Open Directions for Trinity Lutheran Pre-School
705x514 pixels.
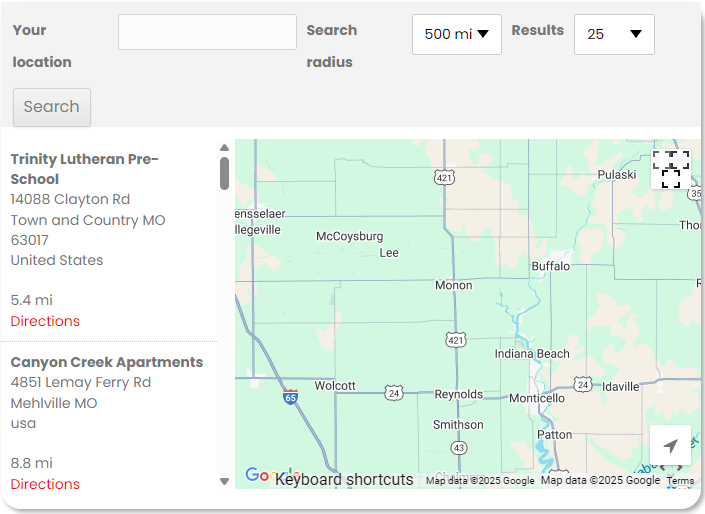(45, 321)
